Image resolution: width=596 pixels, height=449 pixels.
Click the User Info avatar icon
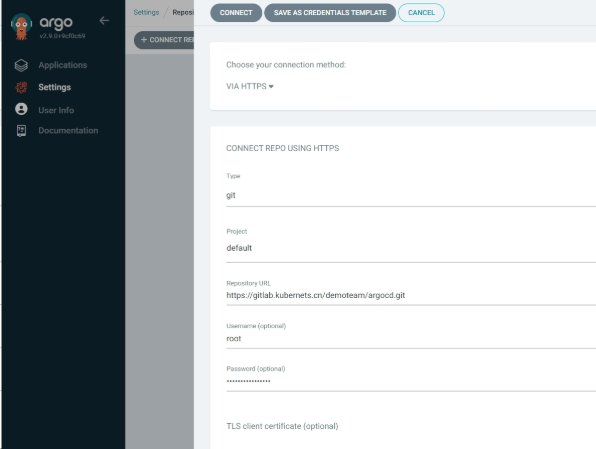click(x=21, y=109)
